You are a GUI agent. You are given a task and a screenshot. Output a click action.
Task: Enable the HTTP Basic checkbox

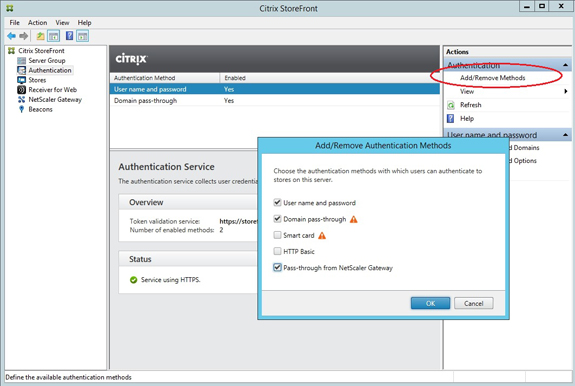pyautogui.click(x=277, y=251)
